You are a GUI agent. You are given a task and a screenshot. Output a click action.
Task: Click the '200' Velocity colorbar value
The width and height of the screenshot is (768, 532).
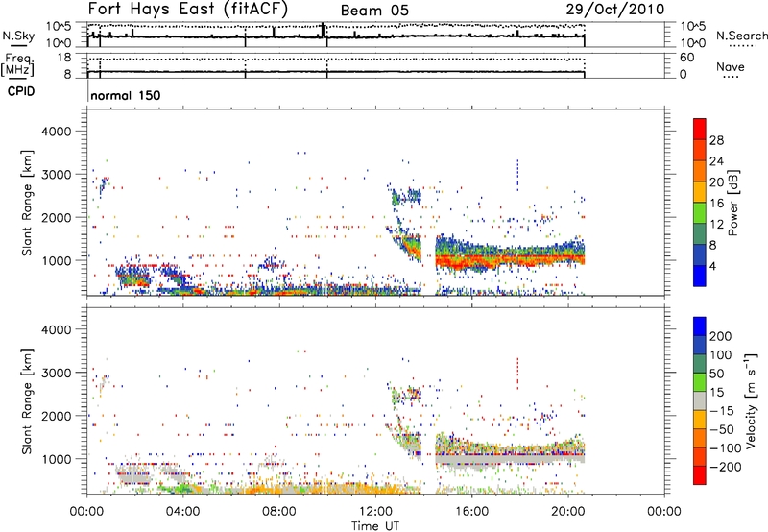click(721, 336)
